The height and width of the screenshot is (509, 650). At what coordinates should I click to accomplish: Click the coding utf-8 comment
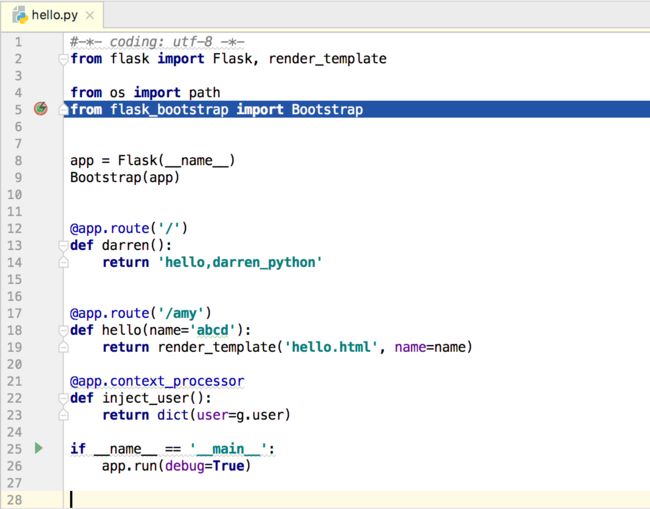pyautogui.click(x=157, y=42)
